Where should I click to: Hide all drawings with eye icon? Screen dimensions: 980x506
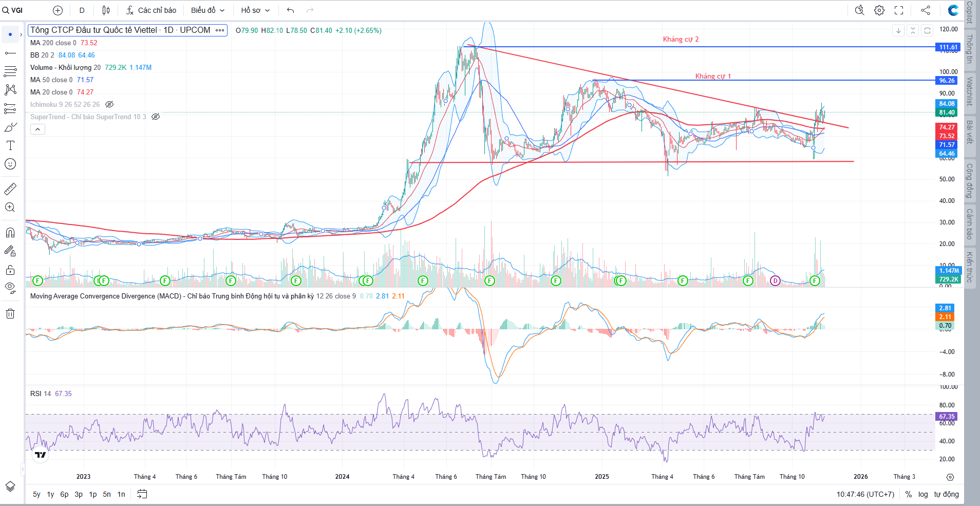10,288
